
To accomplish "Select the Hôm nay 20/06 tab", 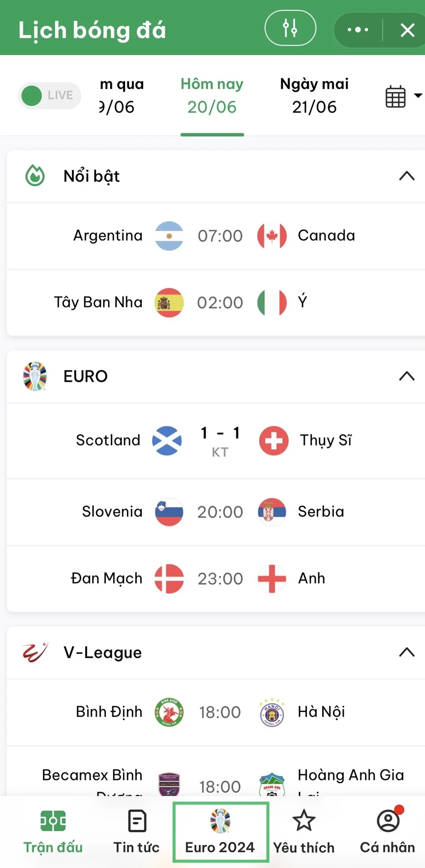I will coord(212,96).
